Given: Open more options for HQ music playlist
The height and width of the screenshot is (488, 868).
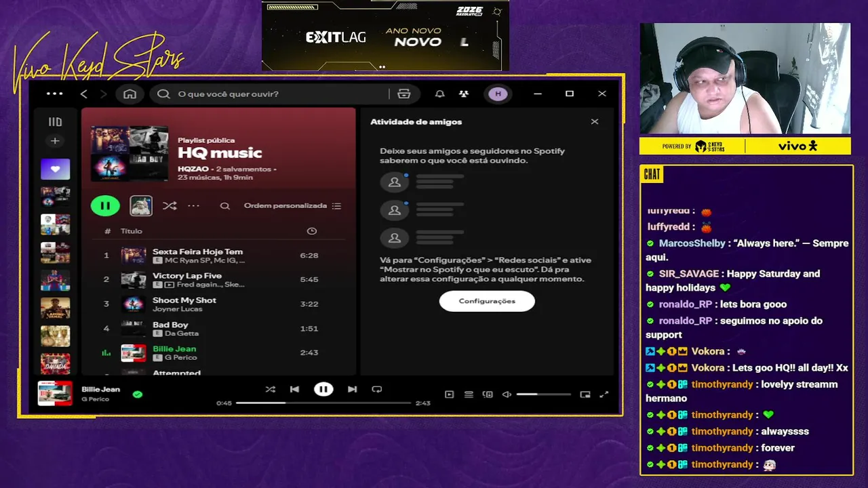Looking at the screenshot, I should [x=194, y=206].
